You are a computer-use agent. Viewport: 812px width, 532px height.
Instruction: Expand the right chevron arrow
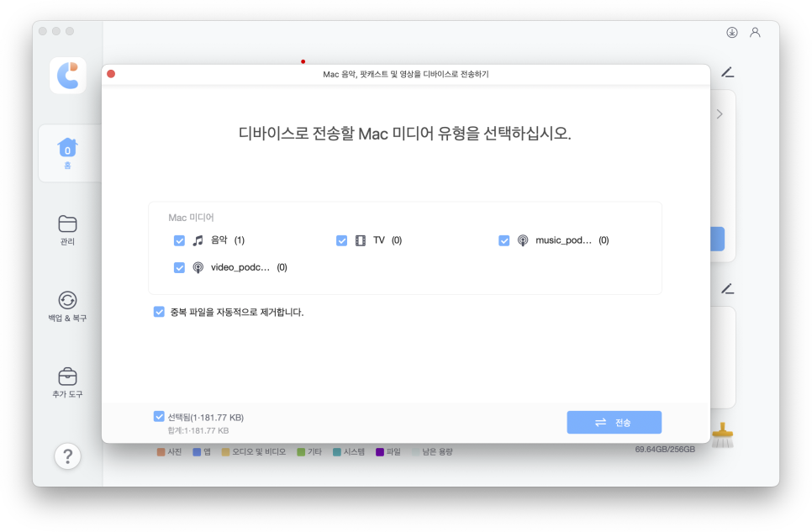pyautogui.click(x=720, y=114)
